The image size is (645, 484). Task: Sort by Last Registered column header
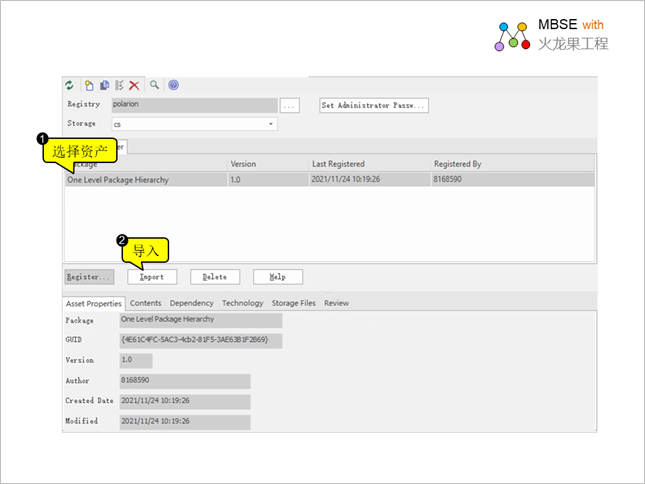[x=338, y=164]
